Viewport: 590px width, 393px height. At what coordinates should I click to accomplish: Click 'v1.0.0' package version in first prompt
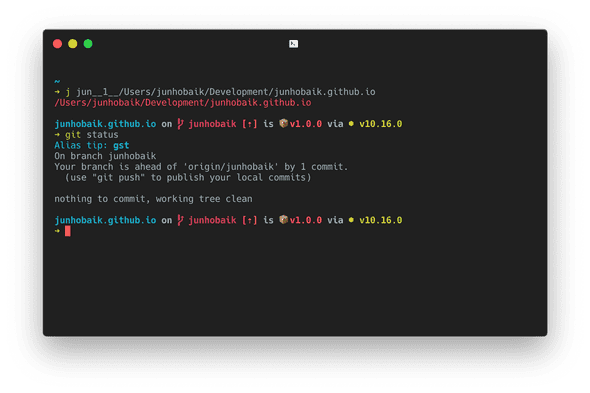(x=306, y=124)
